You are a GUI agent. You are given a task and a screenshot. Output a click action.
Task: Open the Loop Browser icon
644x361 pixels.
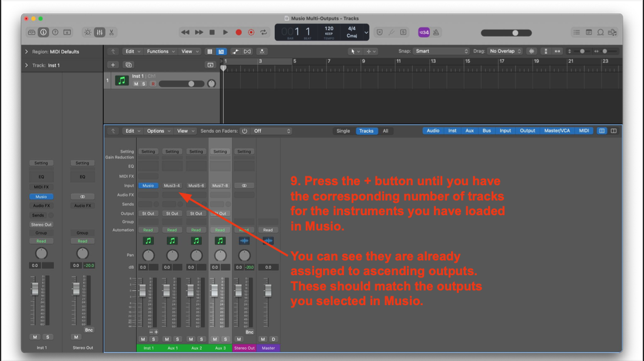(x=600, y=32)
